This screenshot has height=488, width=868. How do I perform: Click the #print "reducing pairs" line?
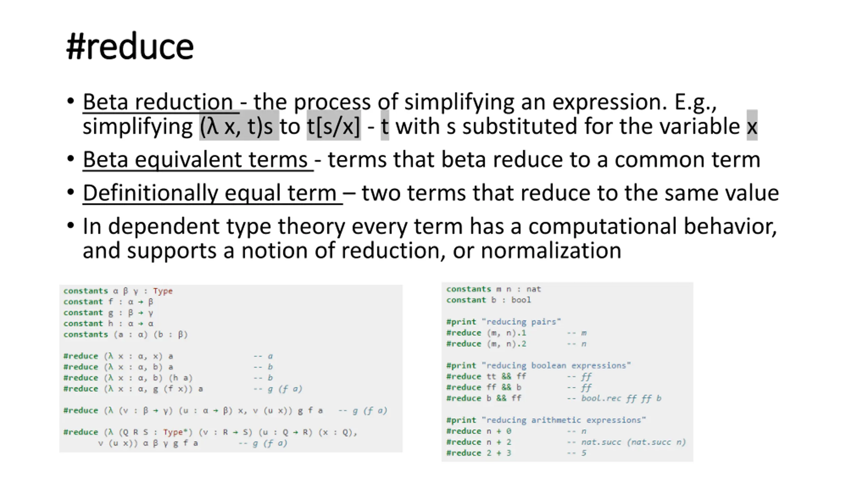[503, 322]
